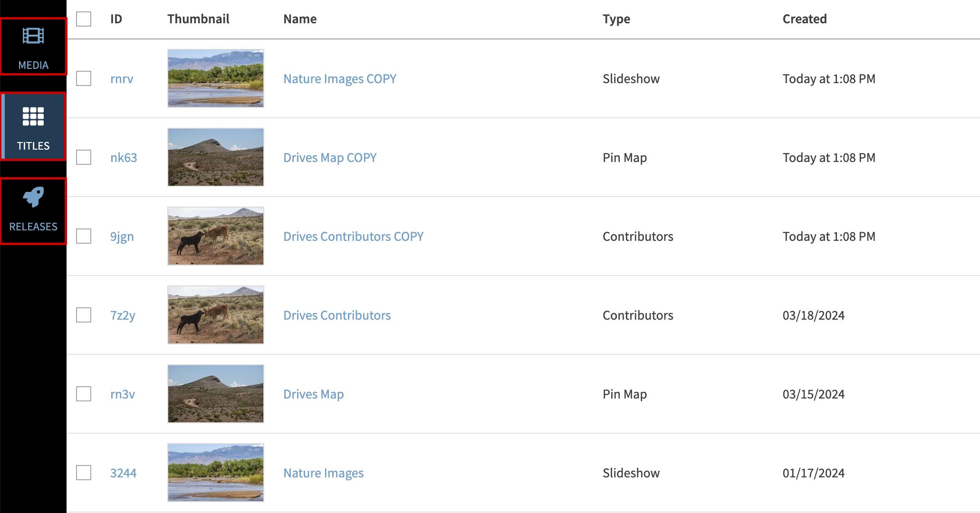The width and height of the screenshot is (980, 513).
Task: Sort by the Created column header
Action: coord(805,19)
